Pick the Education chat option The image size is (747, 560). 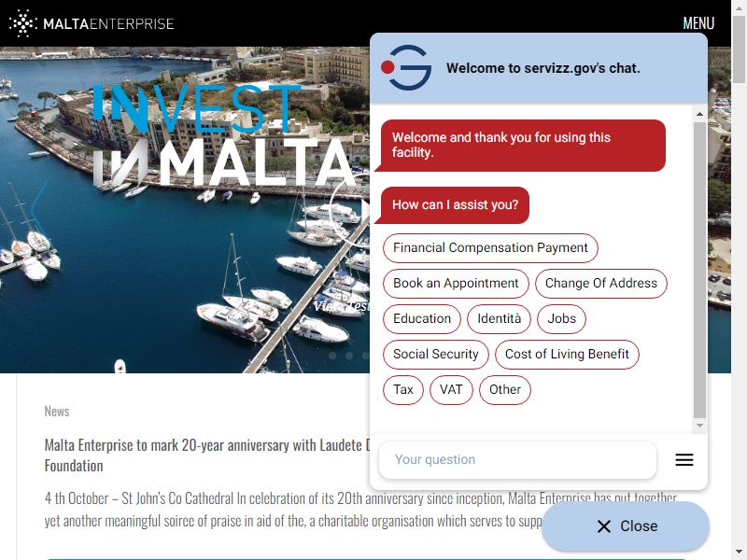click(422, 318)
